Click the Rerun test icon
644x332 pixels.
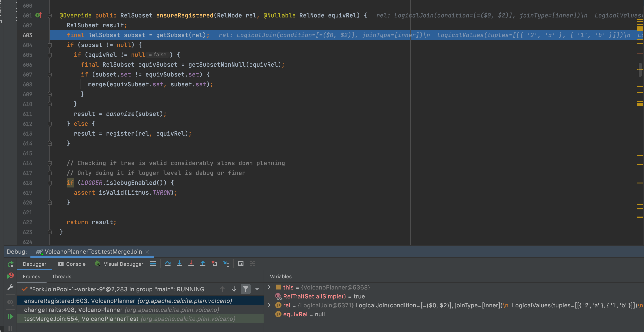(x=10, y=264)
